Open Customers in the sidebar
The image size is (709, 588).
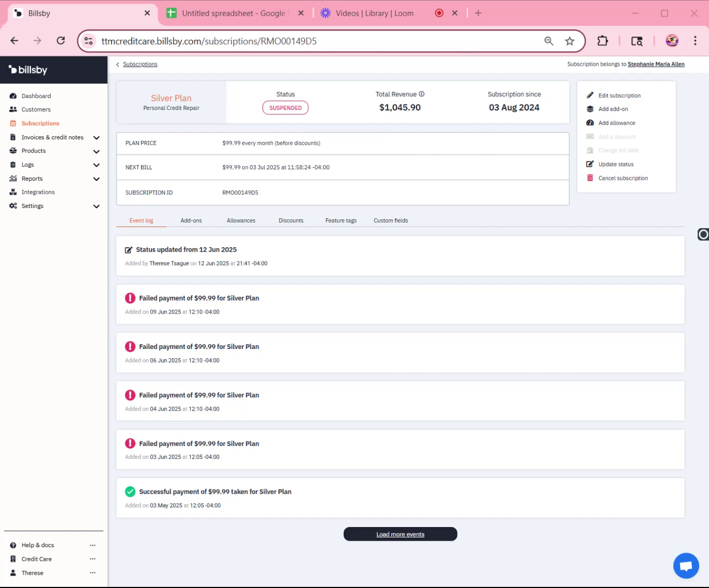[36, 109]
